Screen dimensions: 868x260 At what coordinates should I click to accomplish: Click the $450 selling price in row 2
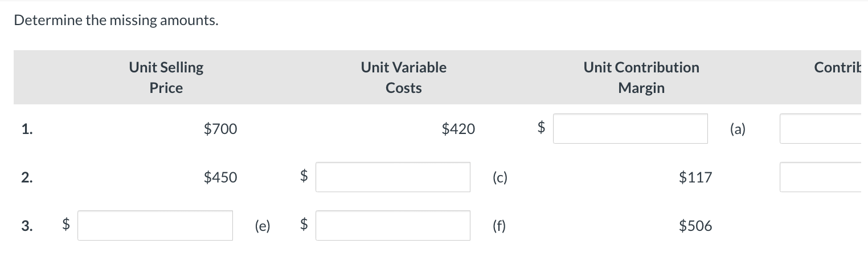220,178
